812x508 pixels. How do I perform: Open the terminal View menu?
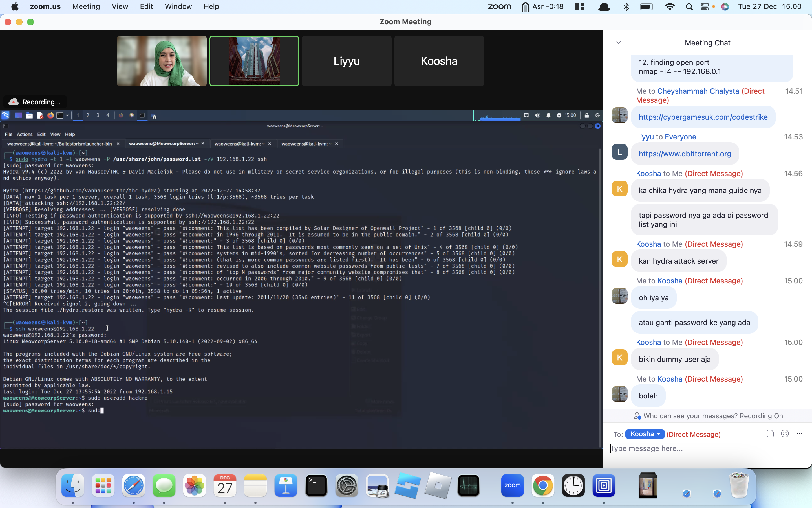click(55, 134)
